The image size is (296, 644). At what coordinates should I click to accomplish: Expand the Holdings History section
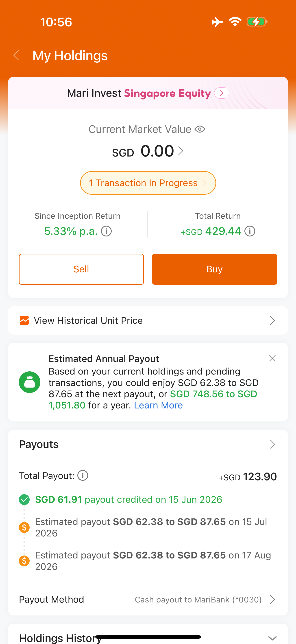click(x=272, y=638)
